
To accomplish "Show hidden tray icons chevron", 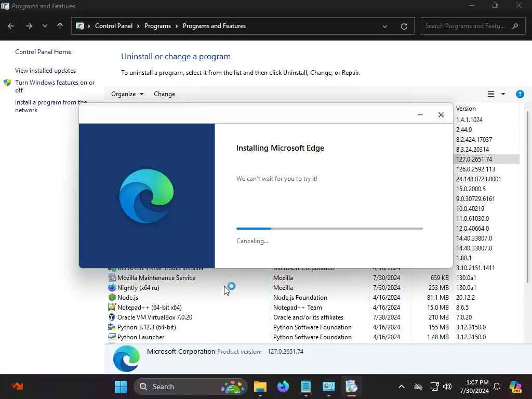I will coord(402,387).
